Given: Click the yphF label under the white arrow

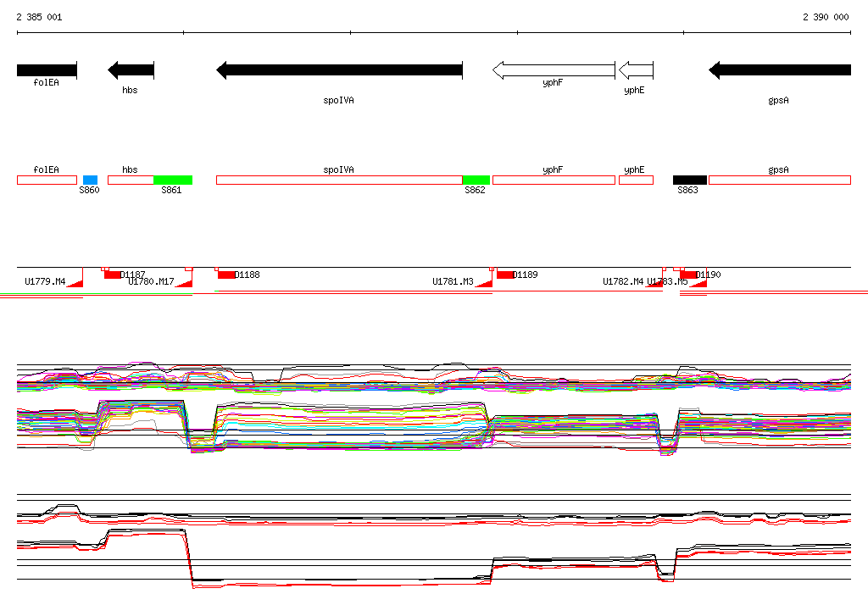Looking at the screenshot, I should 553,82.
